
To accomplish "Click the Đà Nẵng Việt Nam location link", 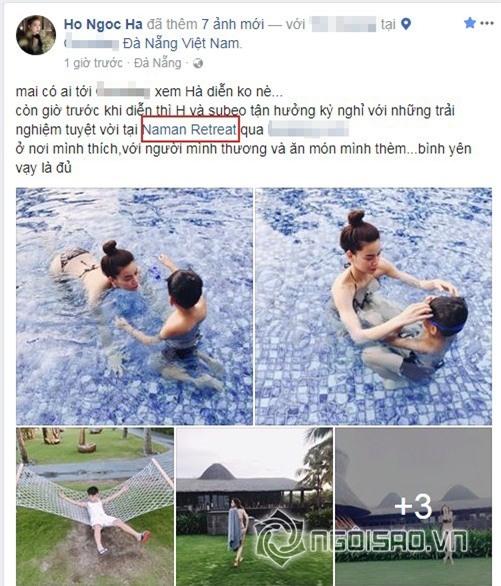I will pos(182,44).
